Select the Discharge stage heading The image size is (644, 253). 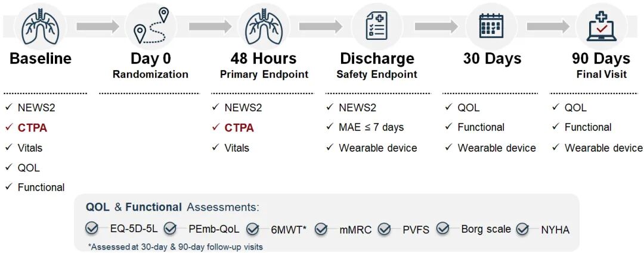click(377, 59)
